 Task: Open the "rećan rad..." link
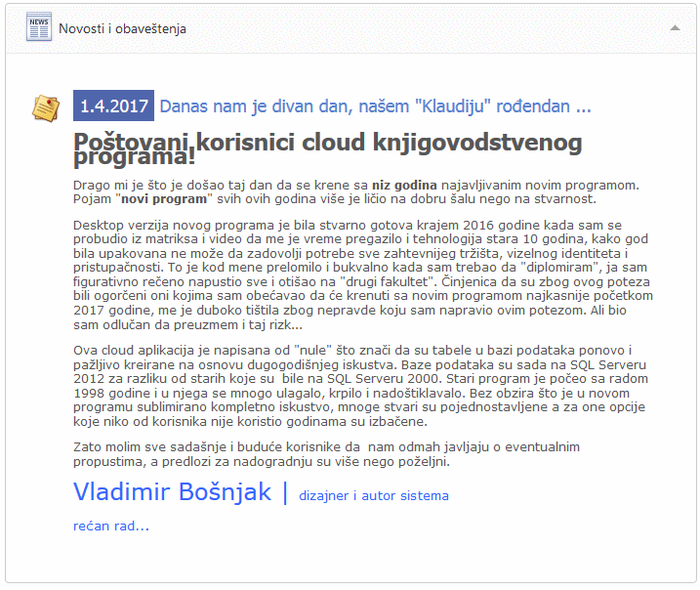tap(111, 527)
